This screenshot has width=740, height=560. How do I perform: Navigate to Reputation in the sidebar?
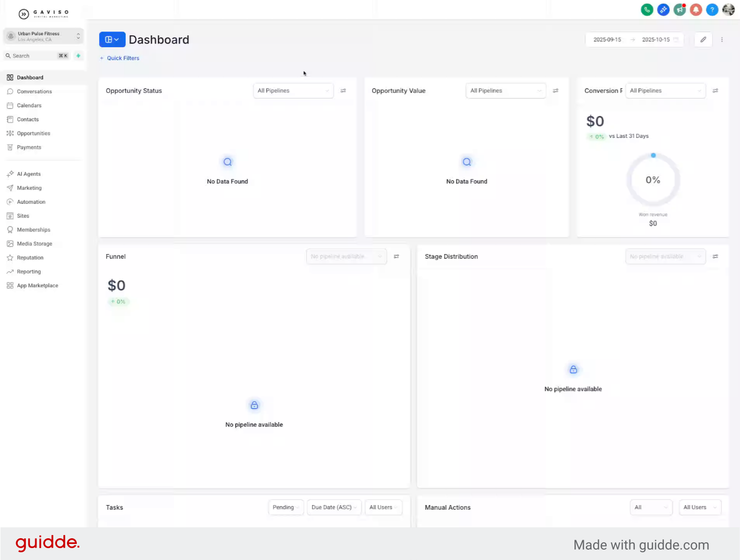30,258
